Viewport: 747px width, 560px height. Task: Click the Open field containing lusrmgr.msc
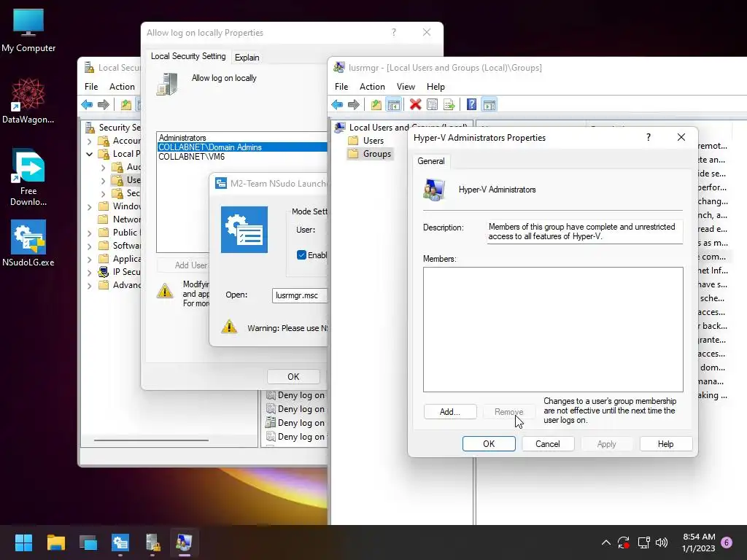(300, 295)
